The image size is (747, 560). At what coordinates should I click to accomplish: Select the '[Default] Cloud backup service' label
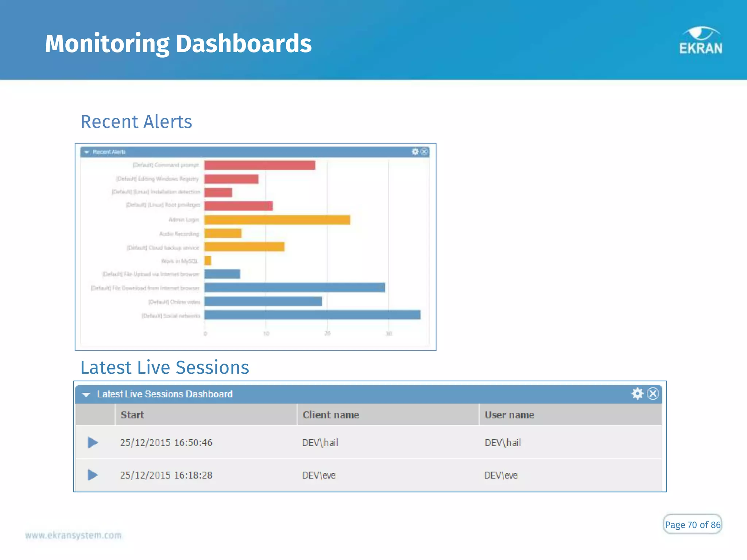click(163, 248)
